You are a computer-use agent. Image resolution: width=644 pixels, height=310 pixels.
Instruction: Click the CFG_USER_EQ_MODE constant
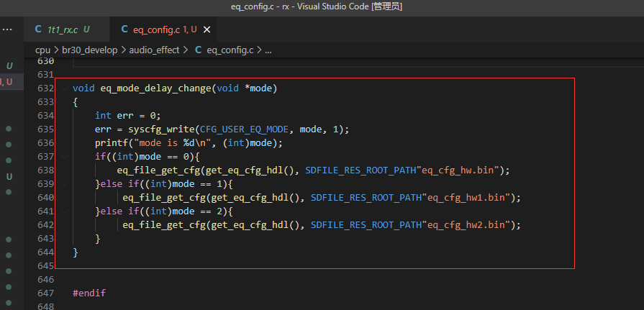coord(245,129)
